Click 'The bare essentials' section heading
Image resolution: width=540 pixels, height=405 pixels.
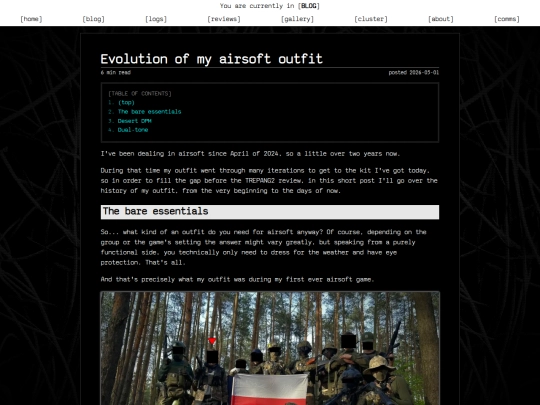(270, 212)
